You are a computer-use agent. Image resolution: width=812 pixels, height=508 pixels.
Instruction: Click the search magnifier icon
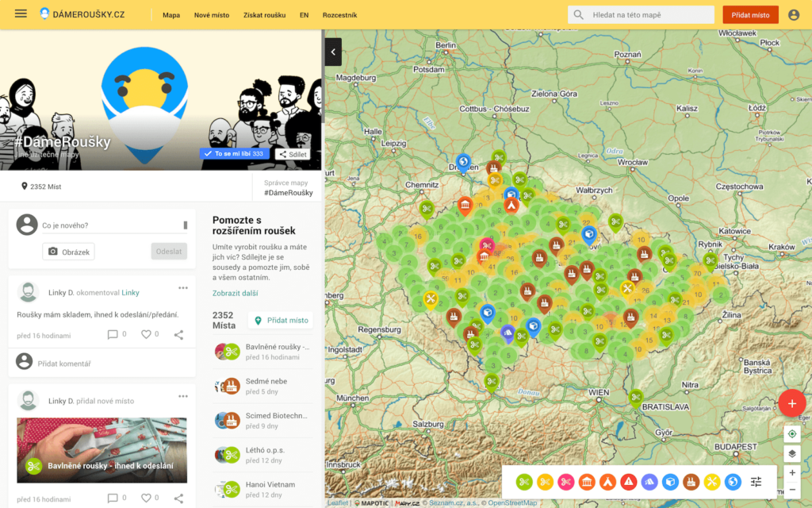578,15
